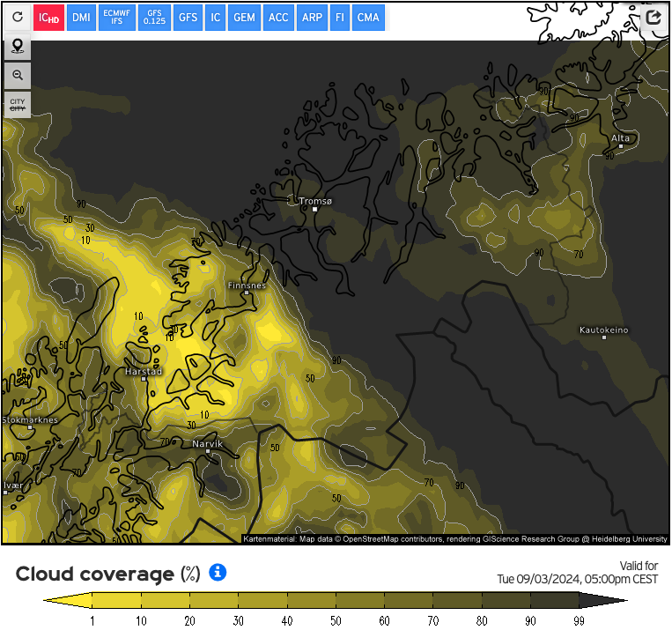The width and height of the screenshot is (672, 630).
Task: Click the Kautokeino city marker
Action: coord(604,337)
